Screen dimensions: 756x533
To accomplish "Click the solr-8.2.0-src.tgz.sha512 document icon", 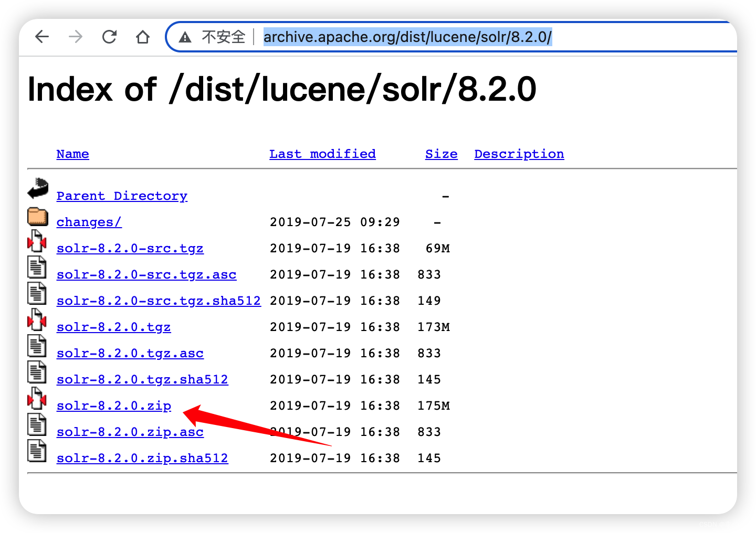I will [37, 293].
